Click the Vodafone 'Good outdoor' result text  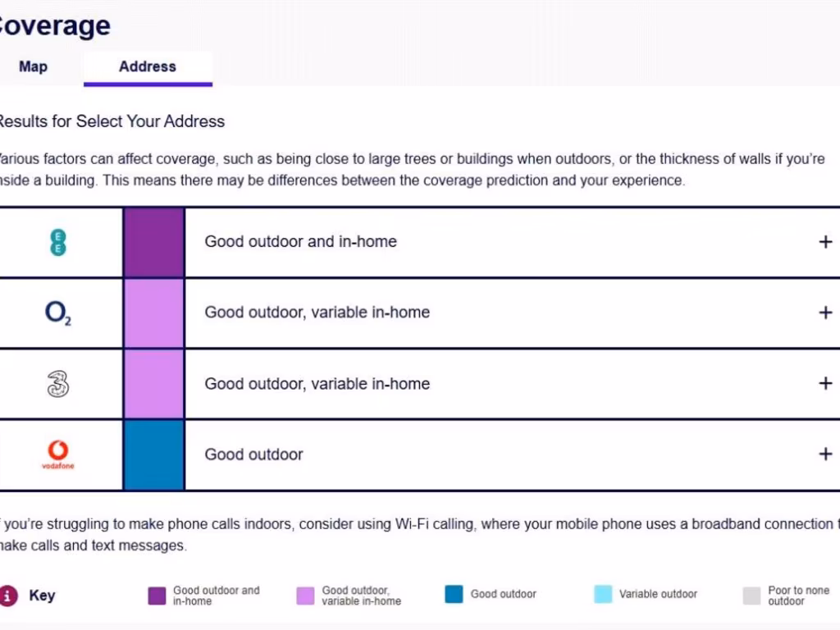point(253,454)
